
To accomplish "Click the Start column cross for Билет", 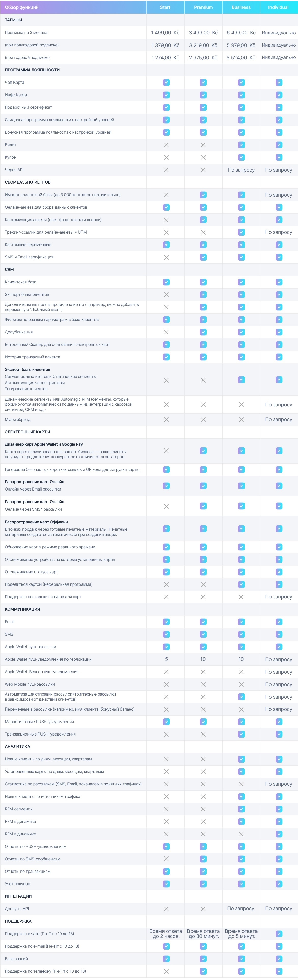I will click(166, 145).
